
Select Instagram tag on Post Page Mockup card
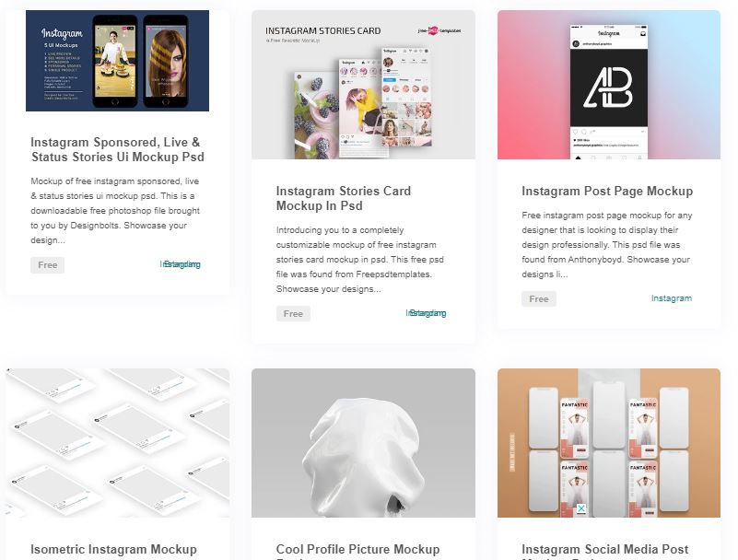(x=671, y=298)
